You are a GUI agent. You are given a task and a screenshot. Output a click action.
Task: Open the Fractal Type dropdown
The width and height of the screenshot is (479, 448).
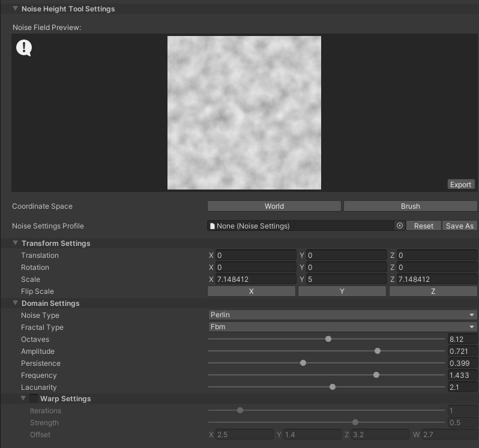tap(342, 327)
